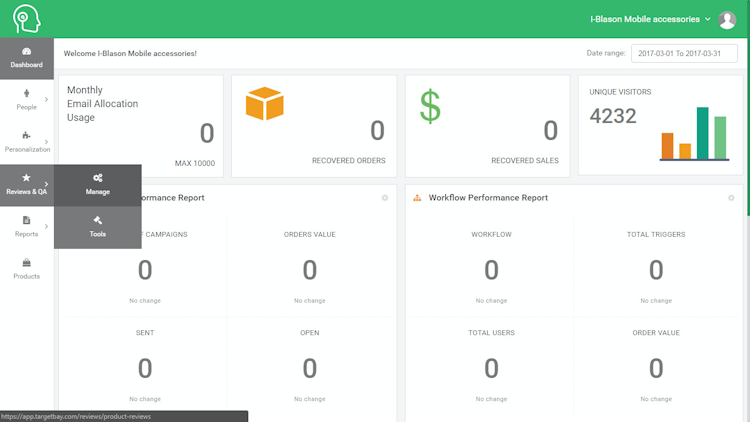This screenshot has height=422, width=750.
Task: Click the Products basket icon
Action: pyautogui.click(x=26, y=262)
